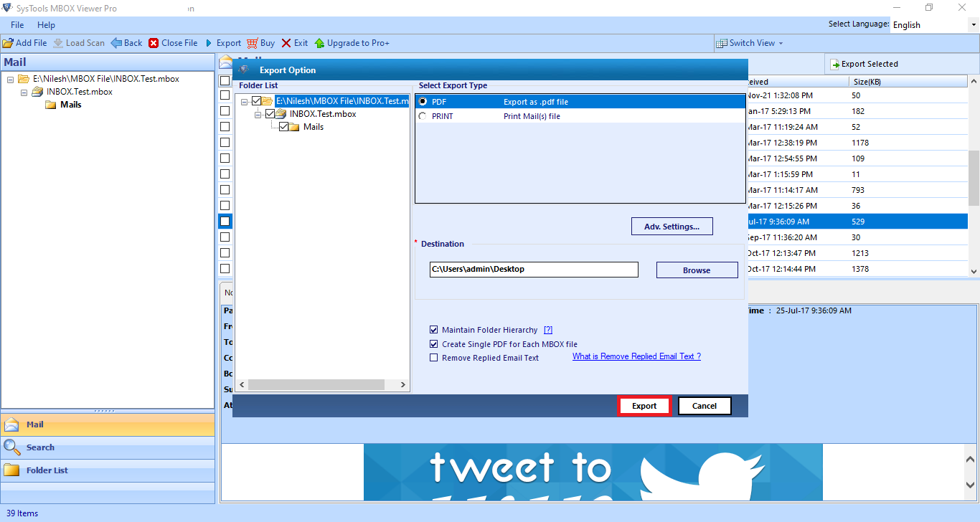Select mail row with size 1378
The width and height of the screenshot is (980, 522).
[x=857, y=269]
